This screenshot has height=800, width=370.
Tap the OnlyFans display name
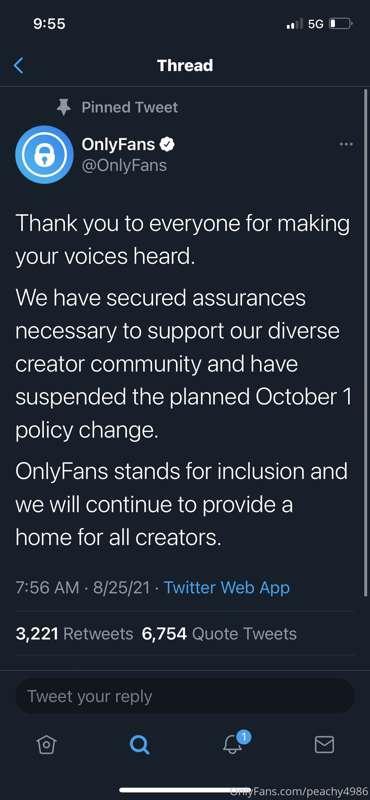point(118,144)
